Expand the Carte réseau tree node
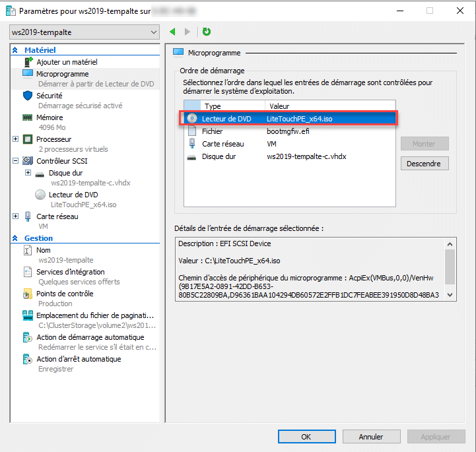 click(x=16, y=216)
